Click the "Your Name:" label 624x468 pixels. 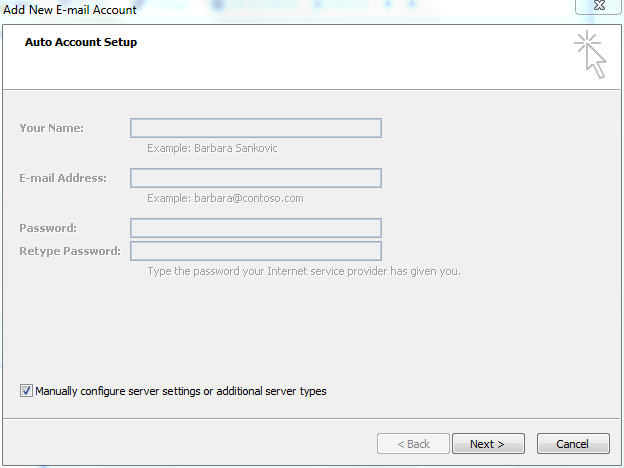point(52,128)
